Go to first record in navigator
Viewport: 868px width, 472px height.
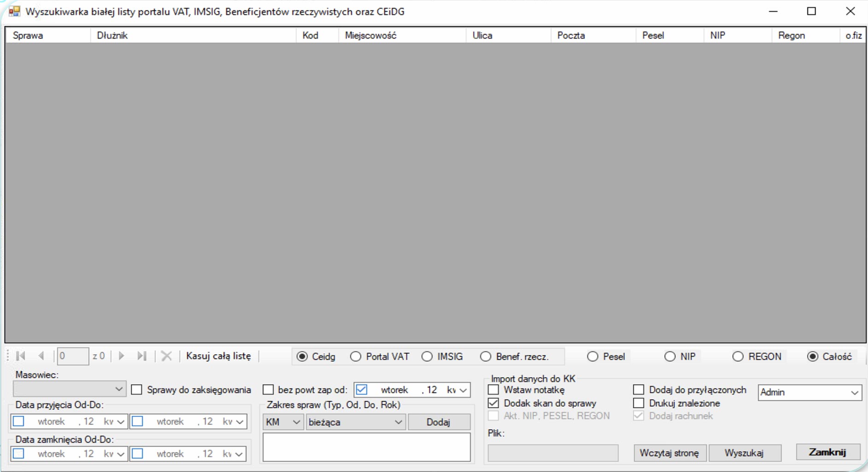(21, 356)
